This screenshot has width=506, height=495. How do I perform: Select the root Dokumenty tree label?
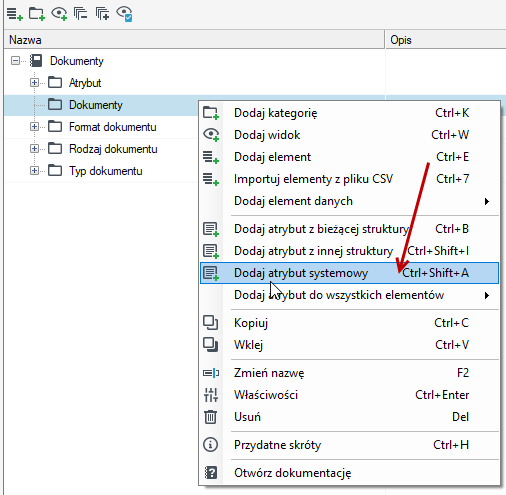click(77, 61)
